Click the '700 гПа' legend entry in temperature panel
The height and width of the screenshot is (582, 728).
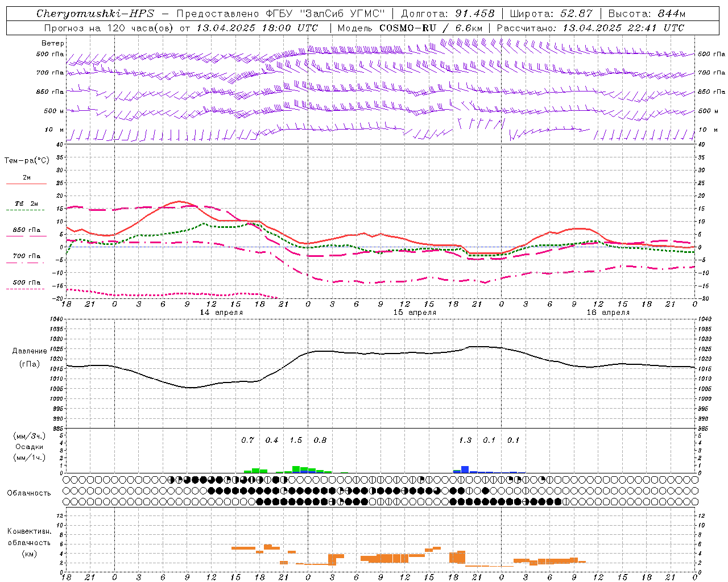click(x=27, y=256)
